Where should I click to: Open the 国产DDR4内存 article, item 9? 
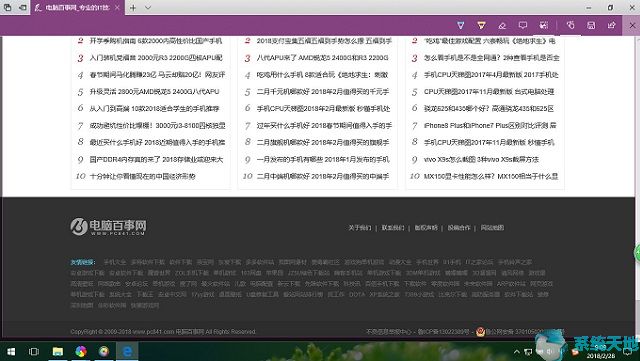(156, 160)
